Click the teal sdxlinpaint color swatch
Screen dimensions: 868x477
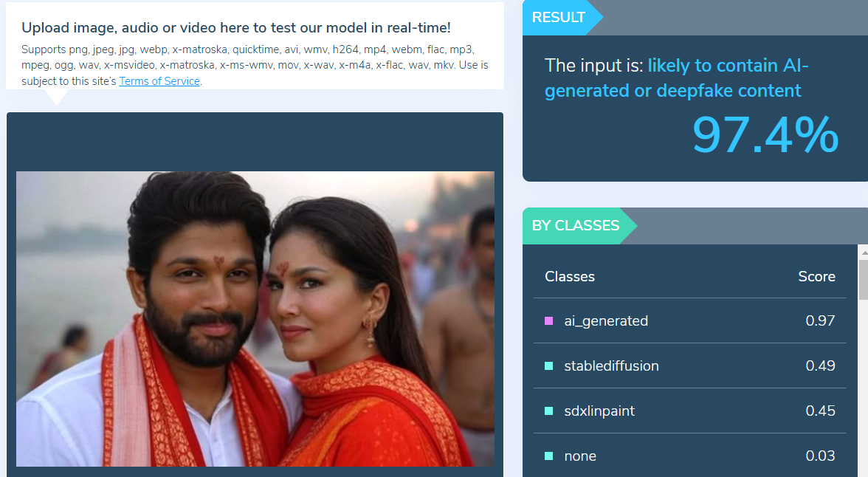coord(548,411)
